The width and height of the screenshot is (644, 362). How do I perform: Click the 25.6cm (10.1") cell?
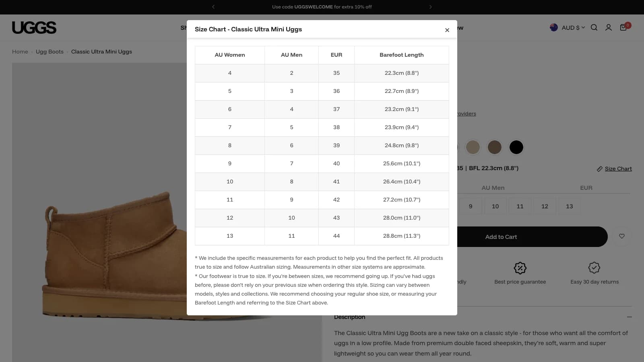click(402, 163)
